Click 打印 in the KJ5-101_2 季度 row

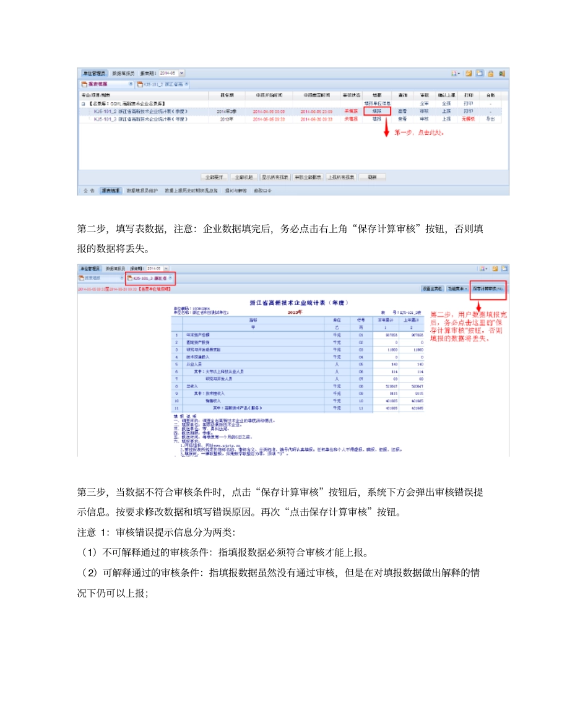click(469, 111)
